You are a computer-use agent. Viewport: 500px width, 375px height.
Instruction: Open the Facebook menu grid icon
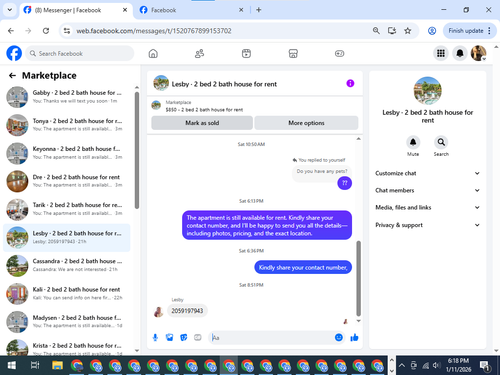[441, 53]
